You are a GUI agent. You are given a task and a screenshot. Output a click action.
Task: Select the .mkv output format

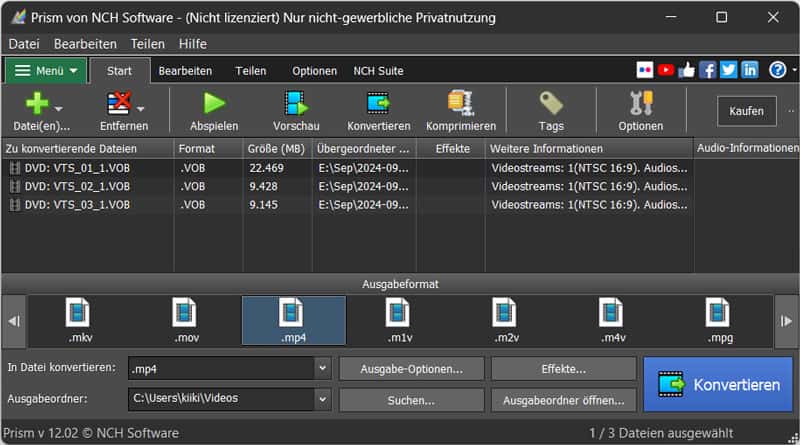[80, 320]
